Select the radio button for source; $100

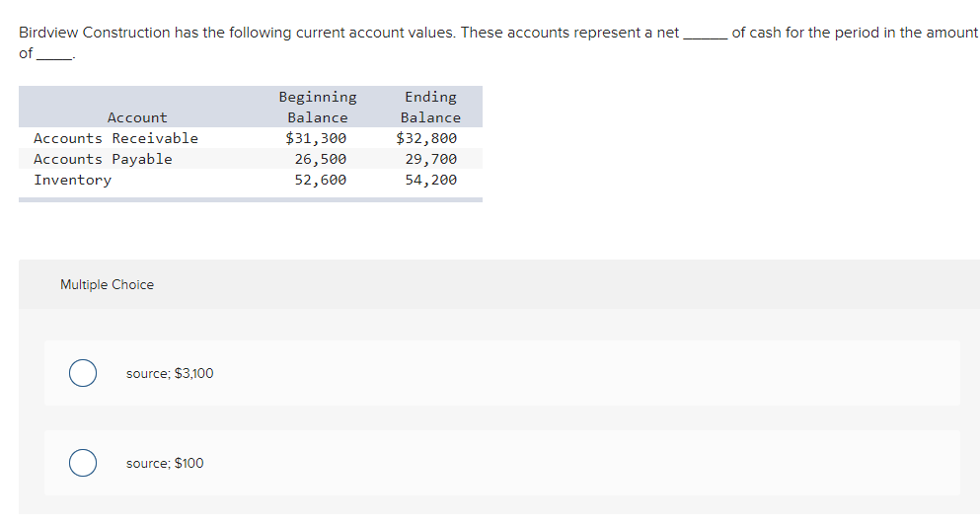pos(83,463)
